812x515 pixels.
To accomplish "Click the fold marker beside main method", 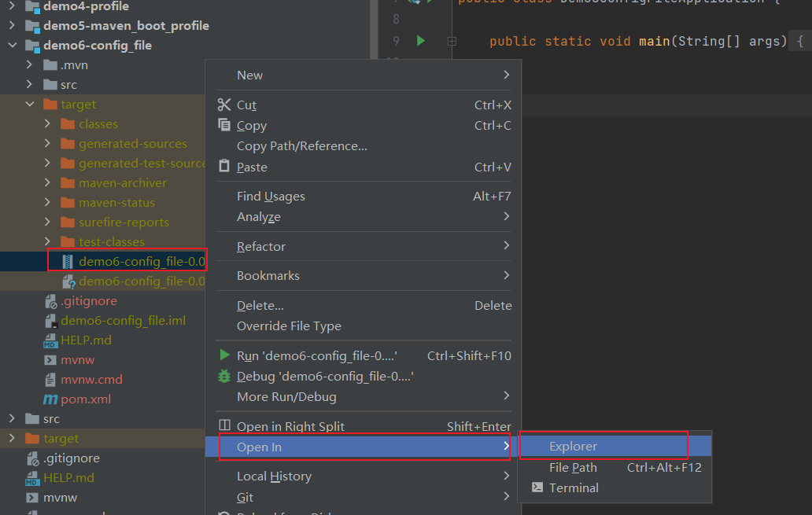I will click(x=452, y=41).
